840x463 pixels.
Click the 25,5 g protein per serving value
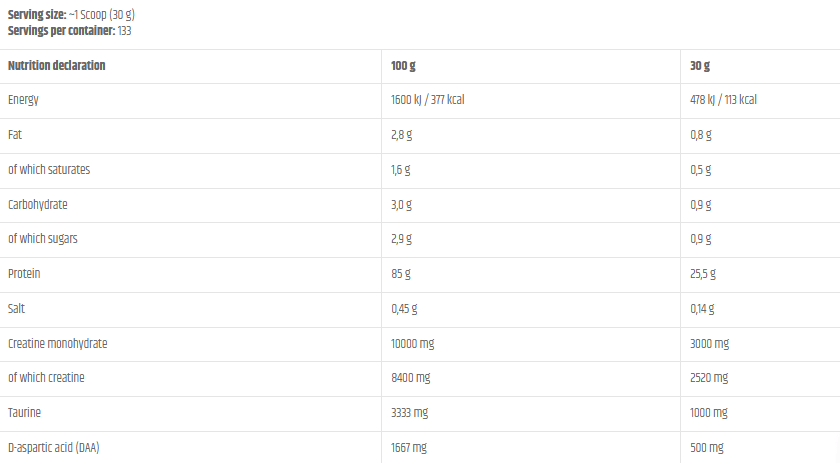coord(703,273)
